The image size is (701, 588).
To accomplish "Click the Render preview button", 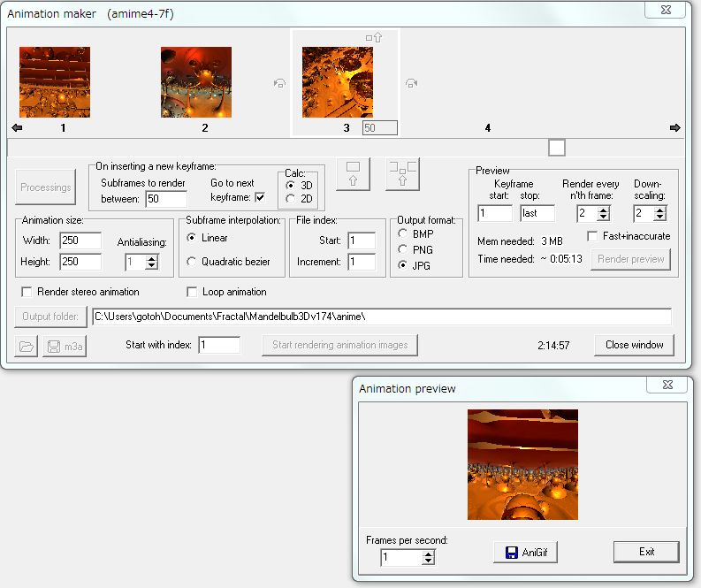I will [x=631, y=259].
